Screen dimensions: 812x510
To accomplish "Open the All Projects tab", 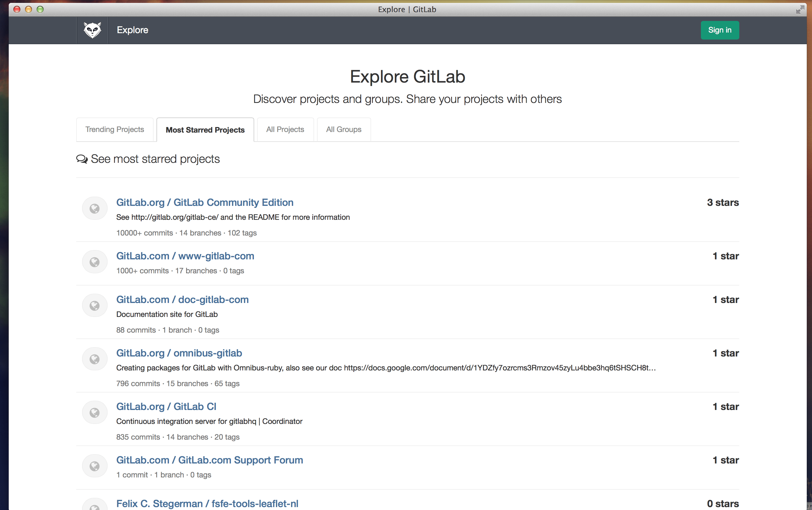I will (x=285, y=129).
